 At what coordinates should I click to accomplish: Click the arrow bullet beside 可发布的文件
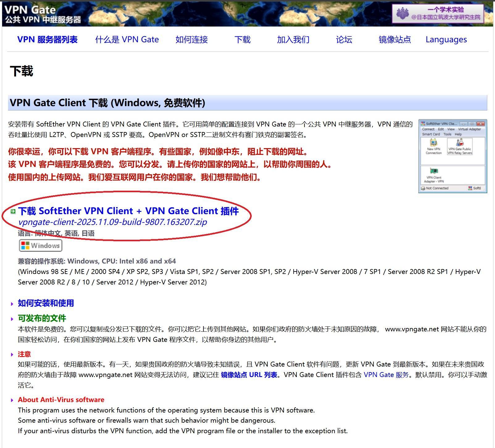12,319
